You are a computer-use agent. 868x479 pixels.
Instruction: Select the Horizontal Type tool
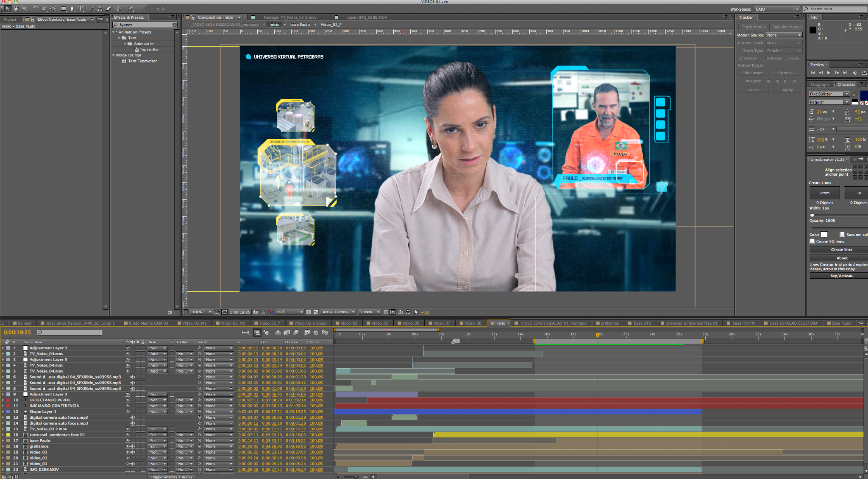coord(81,8)
